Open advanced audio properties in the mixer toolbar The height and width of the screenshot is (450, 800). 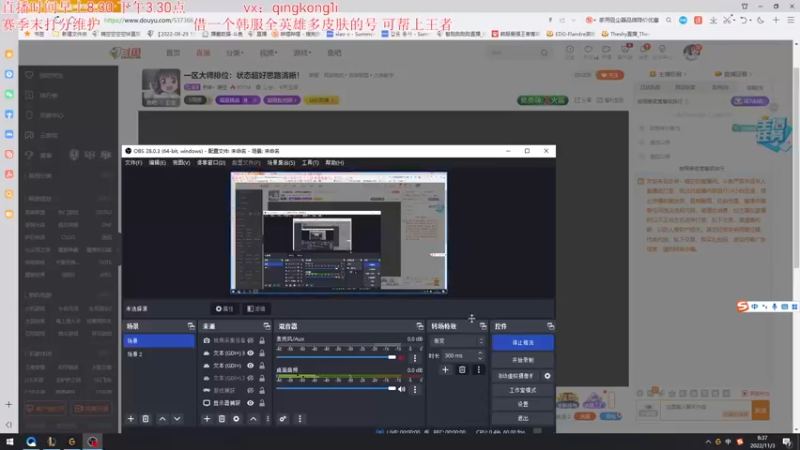(x=283, y=419)
